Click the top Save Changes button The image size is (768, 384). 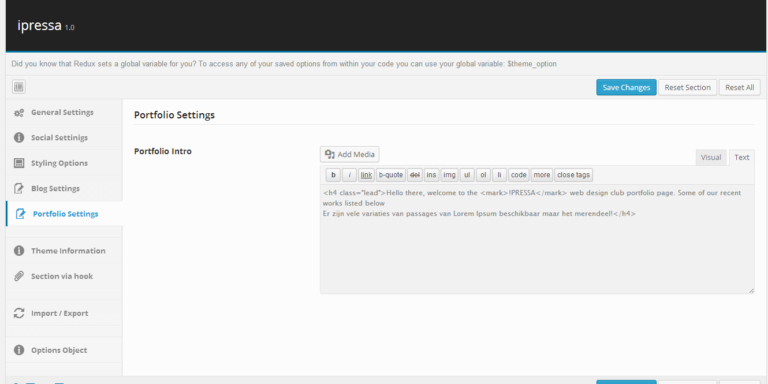click(626, 87)
